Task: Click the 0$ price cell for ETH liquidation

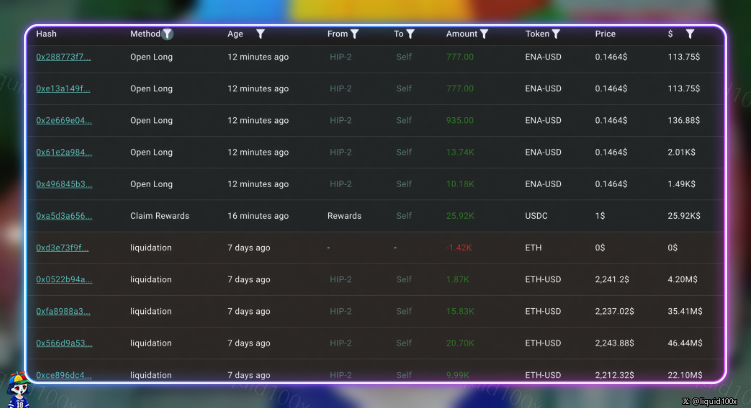Action: click(x=600, y=248)
